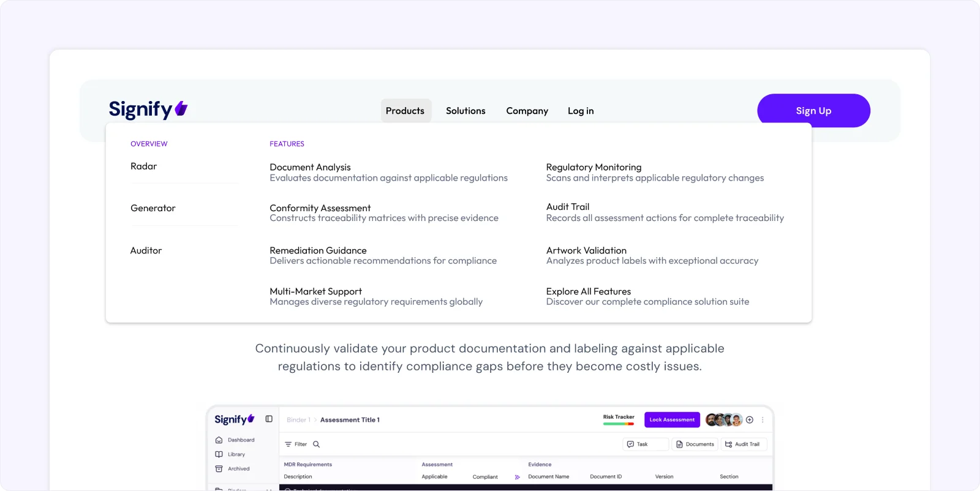Click the Assessment Title 1 breadcrumb

[350, 420]
